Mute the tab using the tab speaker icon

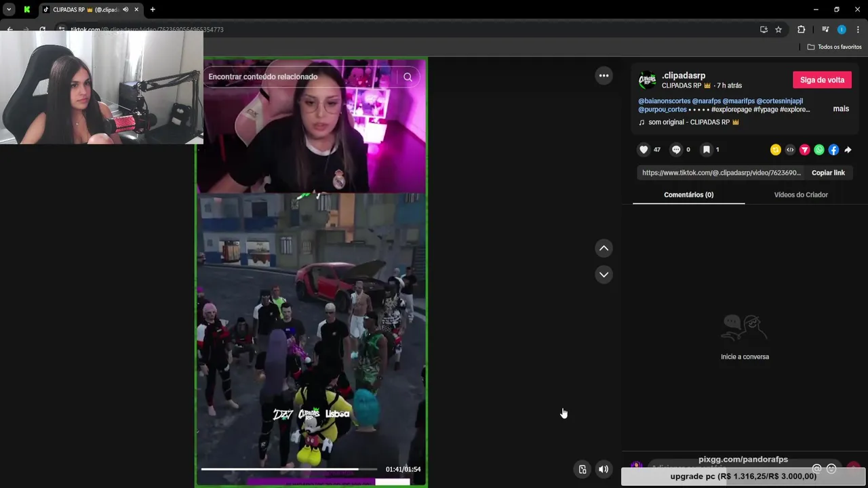click(x=125, y=9)
